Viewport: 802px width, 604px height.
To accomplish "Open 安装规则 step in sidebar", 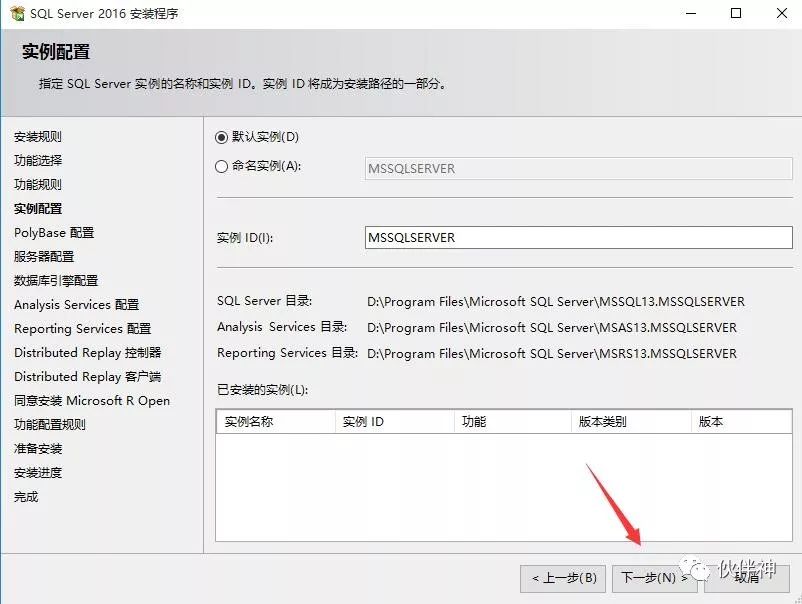I will tap(38, 137).
